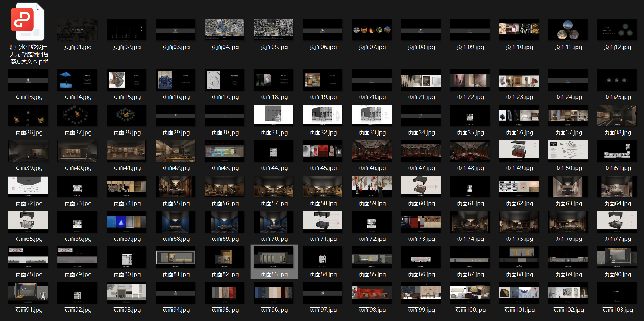
Task: Click the last file 页面103.jpg
Action: coord(617,292)
